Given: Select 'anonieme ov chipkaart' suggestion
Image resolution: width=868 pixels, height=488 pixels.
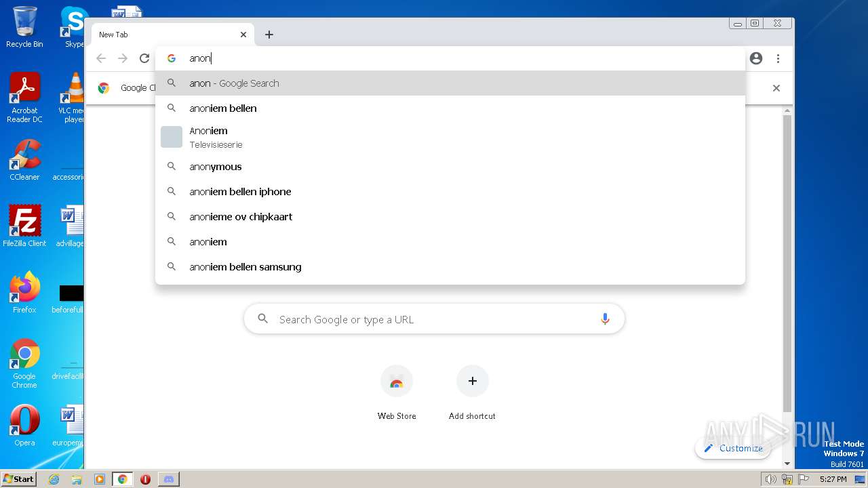Looking at the screenshot, I should (450, 217).
